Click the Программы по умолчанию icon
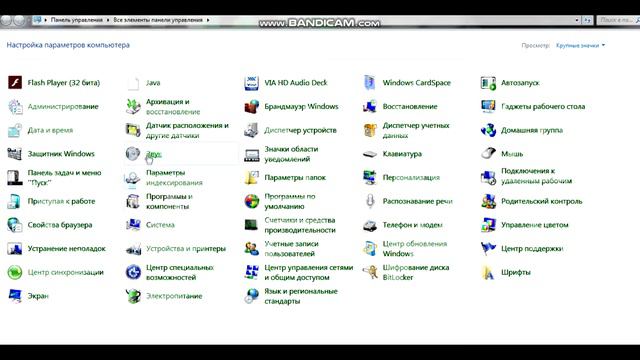Viewport: 640px width, 360px height. (252, 201)
